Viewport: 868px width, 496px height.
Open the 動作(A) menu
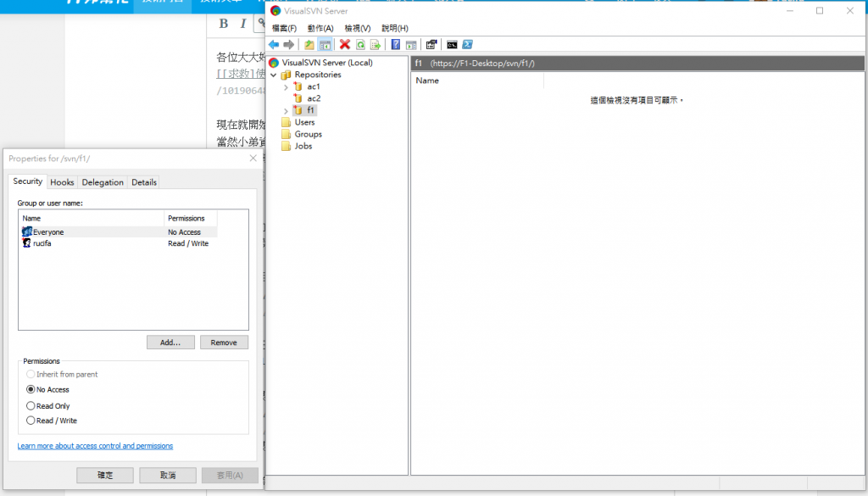(320, 28)
